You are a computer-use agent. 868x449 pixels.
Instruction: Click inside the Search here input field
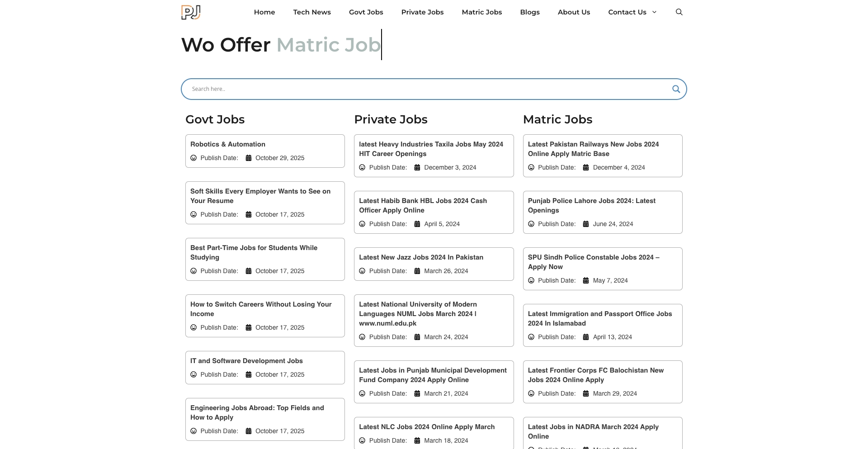pos(407,89)
